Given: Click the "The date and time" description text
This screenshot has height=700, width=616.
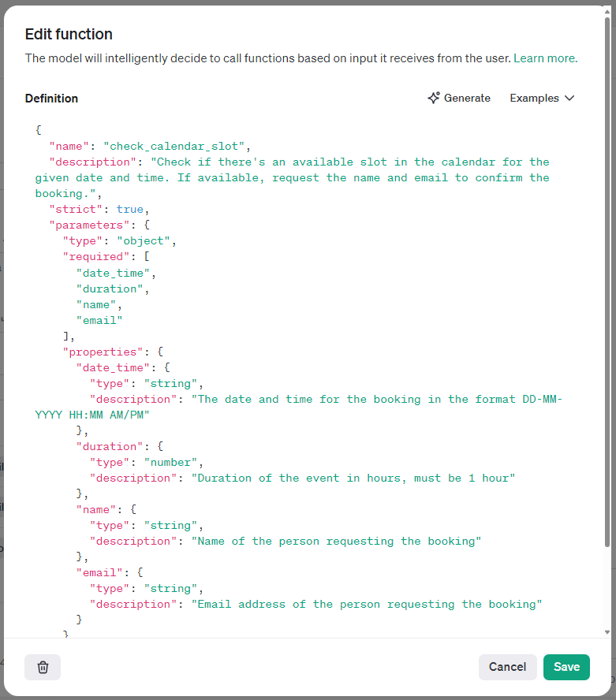Looking at the screenshot, I should tap(298, 407).
